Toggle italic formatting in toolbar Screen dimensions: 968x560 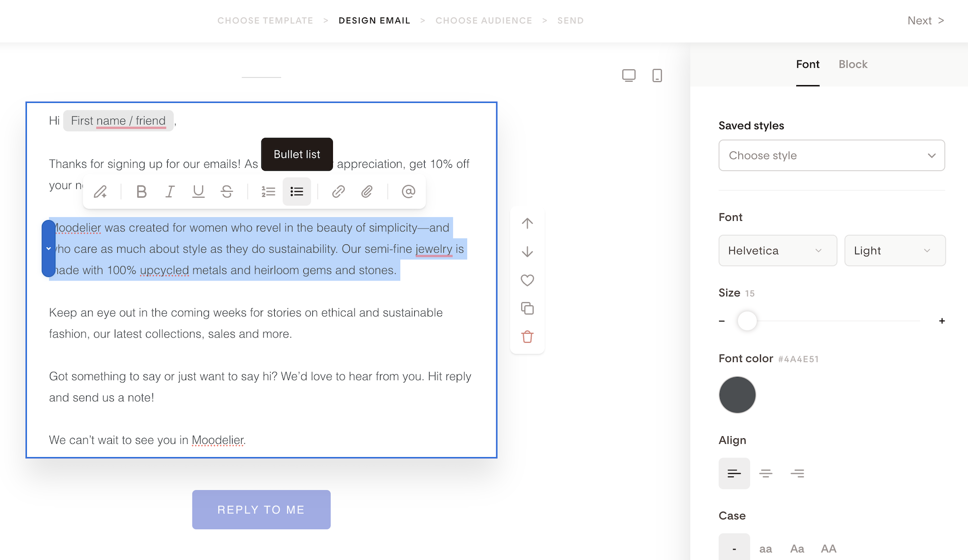pyautogui.click(x=170, y=191)
